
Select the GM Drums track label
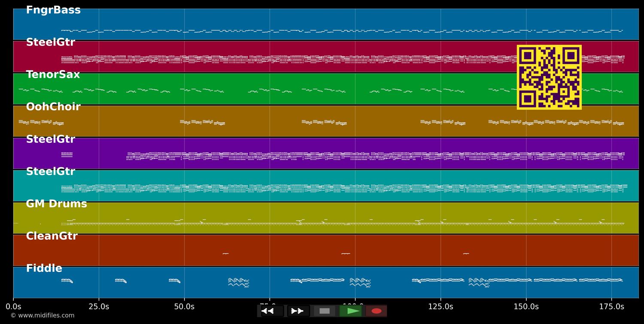tap(56, 204)
